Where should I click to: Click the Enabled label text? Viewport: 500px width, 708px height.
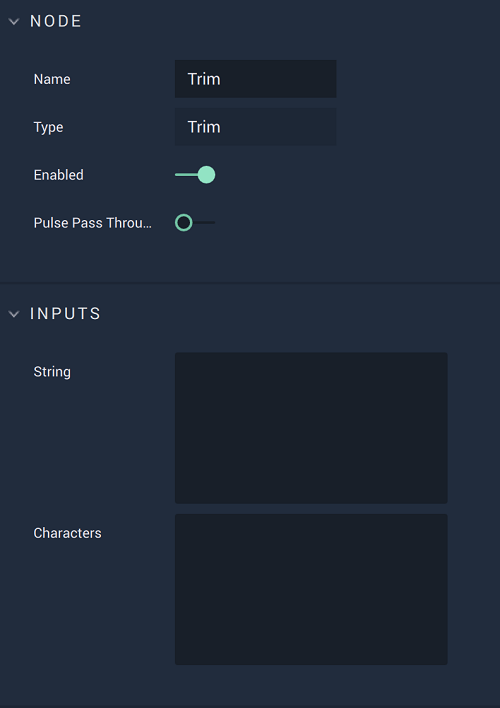click(59, 175)
